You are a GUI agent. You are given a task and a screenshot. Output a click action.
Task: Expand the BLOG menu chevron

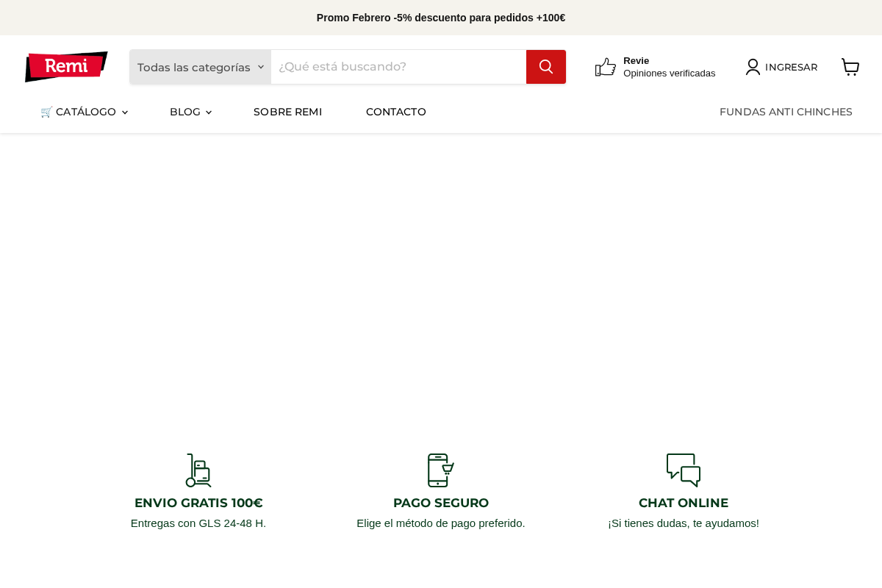click(208, 112)
